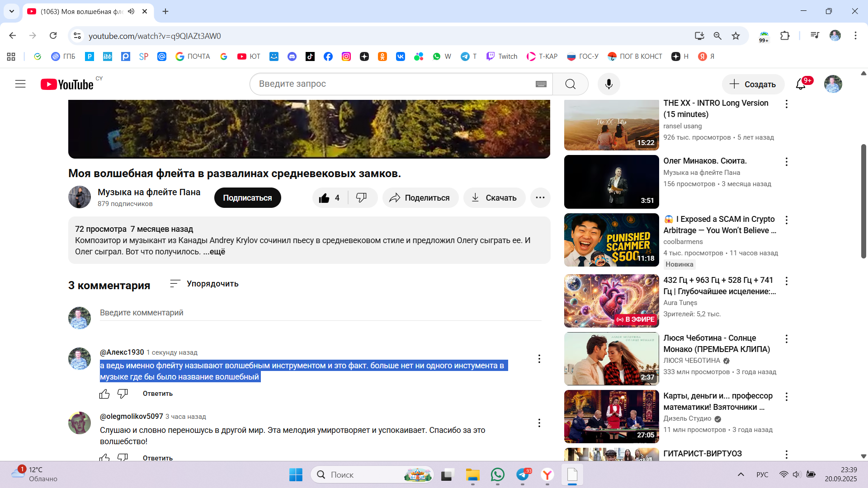This screenshot has width=868, height=488.
Task: Open more actions menu beside Скачать
Action: point(540,197)
